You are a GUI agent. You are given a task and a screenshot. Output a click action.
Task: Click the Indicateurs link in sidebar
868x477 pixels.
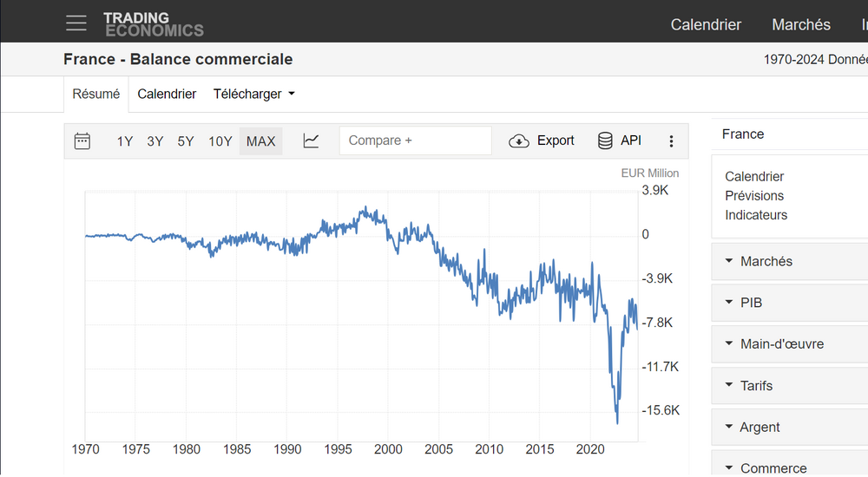pyautogui.click(x=756, y=215)
